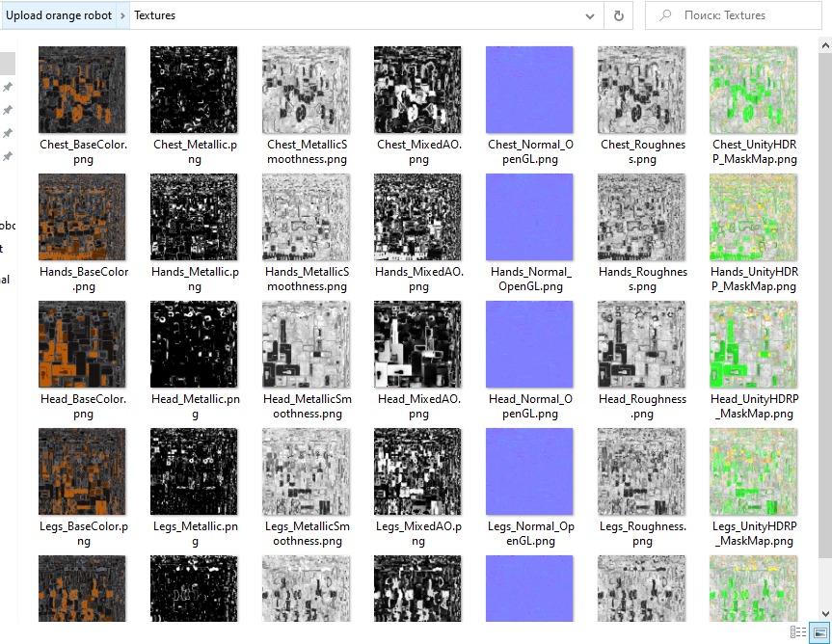Click the Textures breadcrumb segment

click(x=154, y=15)
